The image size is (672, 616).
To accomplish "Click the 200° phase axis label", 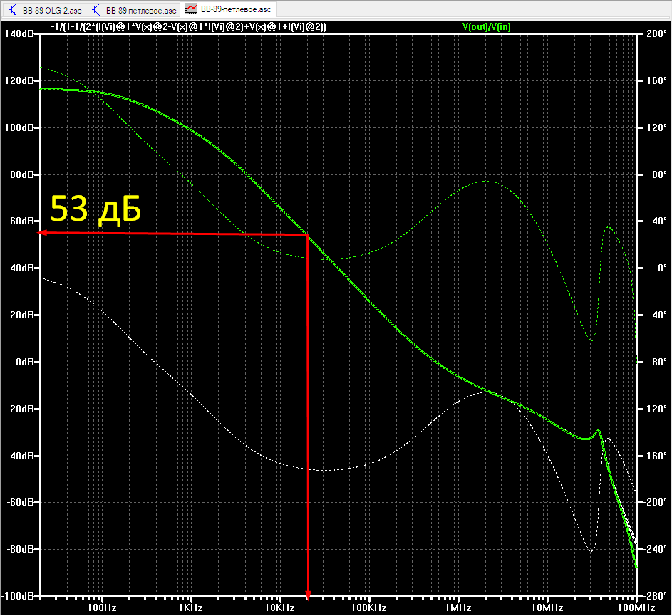I will [x=656, y=34].
